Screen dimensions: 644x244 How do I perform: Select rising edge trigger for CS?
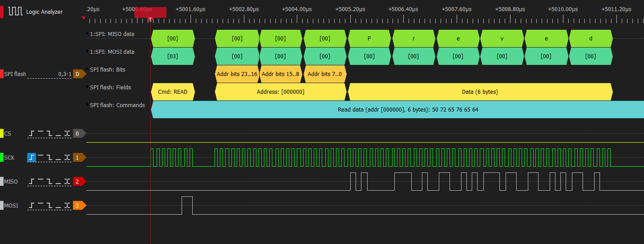(32, 133)
